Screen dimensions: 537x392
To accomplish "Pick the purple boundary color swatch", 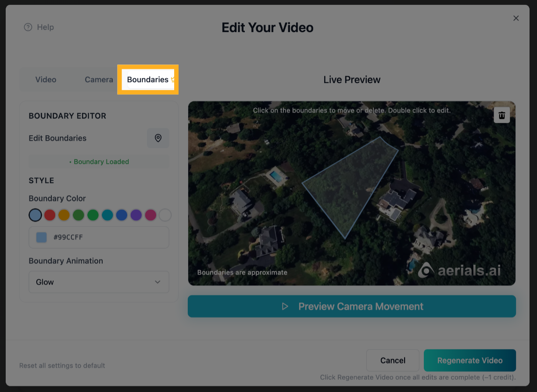I will [x=136, y=215].
